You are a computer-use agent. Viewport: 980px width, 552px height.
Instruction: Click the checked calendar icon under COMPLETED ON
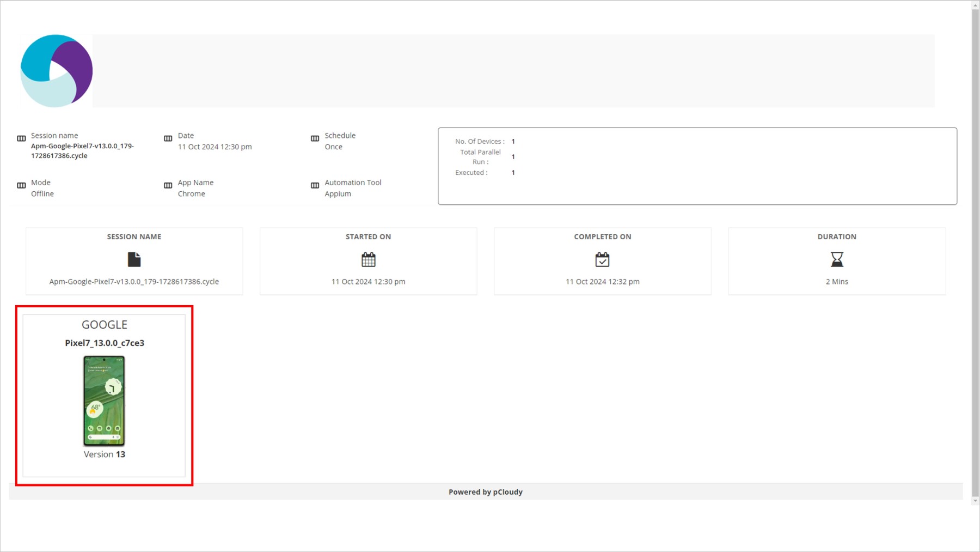(x=602, y=259)
